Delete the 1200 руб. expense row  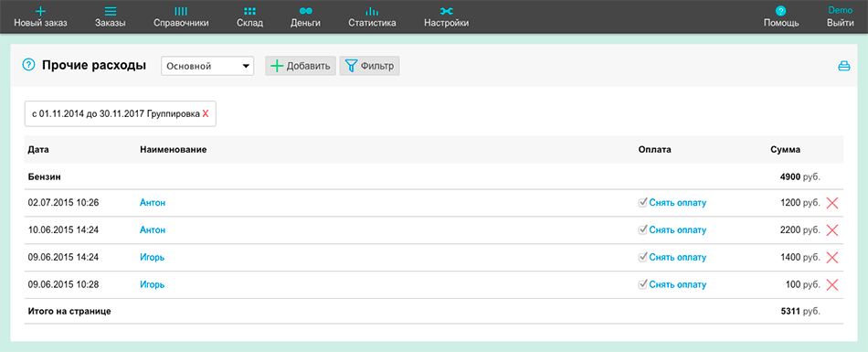[x=832, y=203]
